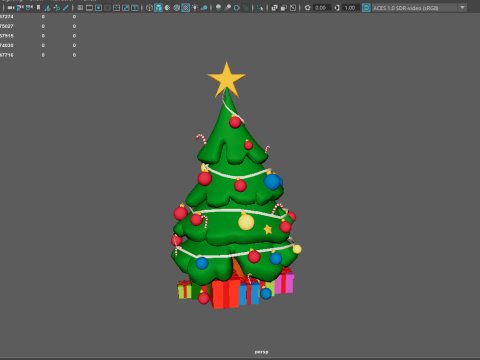This screenshot has width=480, height=360.
Task: Click the Exposure reset icon
Action: tap(307, 8)
